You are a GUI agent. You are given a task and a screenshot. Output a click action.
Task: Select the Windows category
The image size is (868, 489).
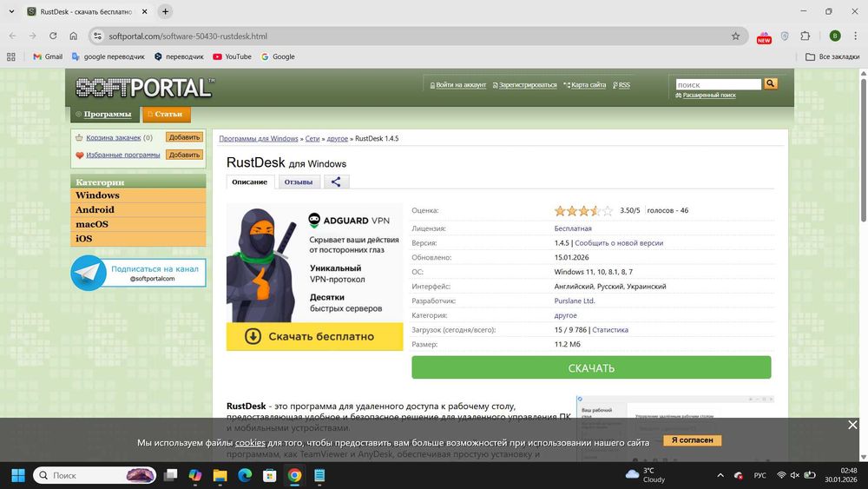pyautogui.click(x=138, y=195)
